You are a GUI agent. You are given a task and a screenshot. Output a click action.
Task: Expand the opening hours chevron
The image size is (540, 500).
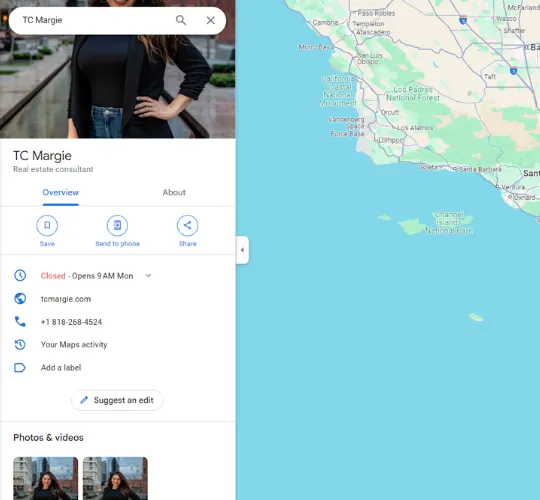click(148, 275)
